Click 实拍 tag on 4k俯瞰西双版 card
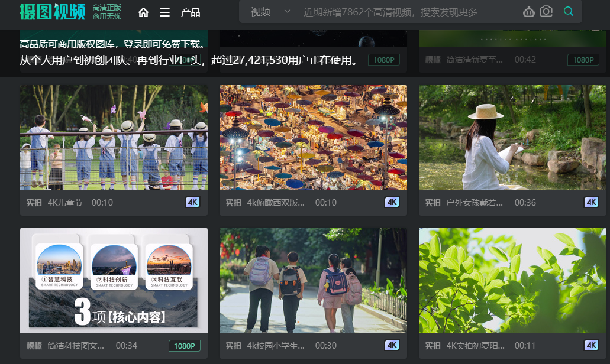 [x=234, y=203]
